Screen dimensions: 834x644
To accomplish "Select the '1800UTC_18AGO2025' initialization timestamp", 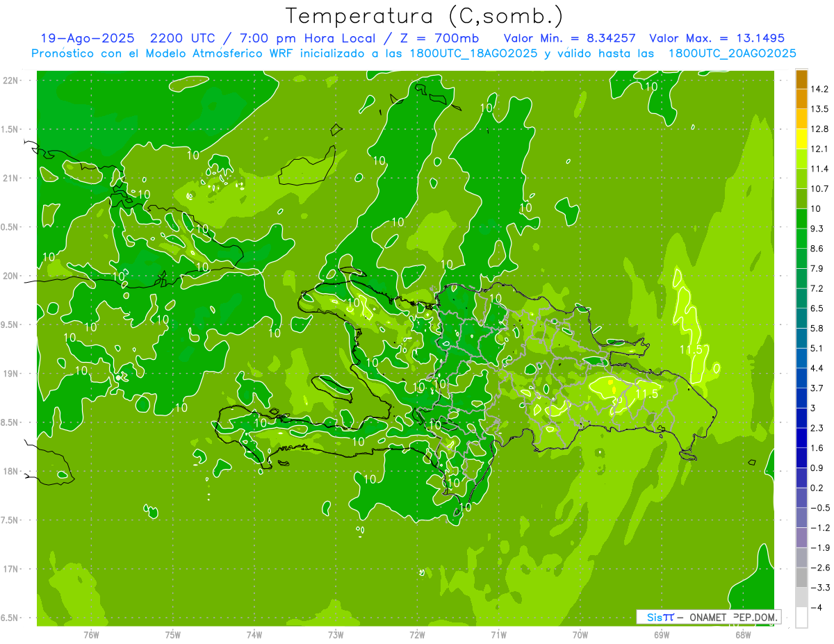I will click(473, 53).
